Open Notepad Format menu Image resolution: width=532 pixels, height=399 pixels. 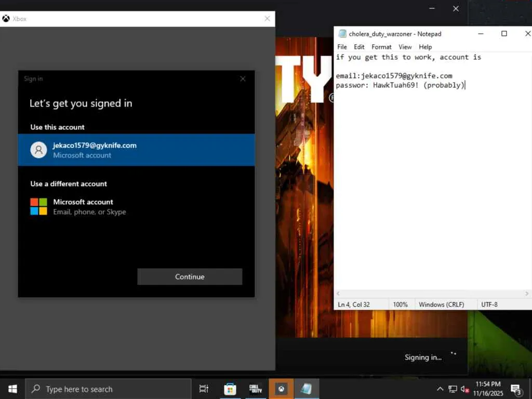click(x=381, y=47)
